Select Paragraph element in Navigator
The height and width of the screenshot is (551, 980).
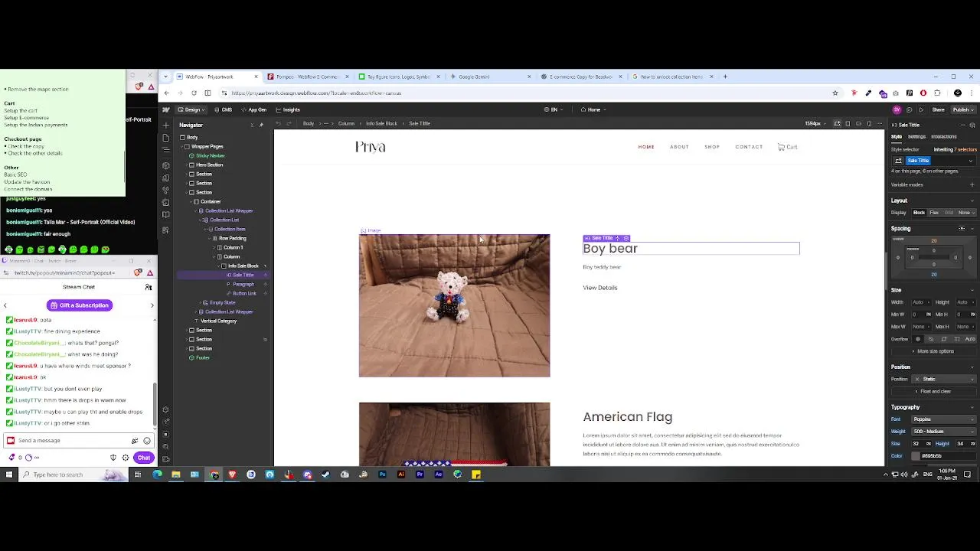[x=243, y=284]
